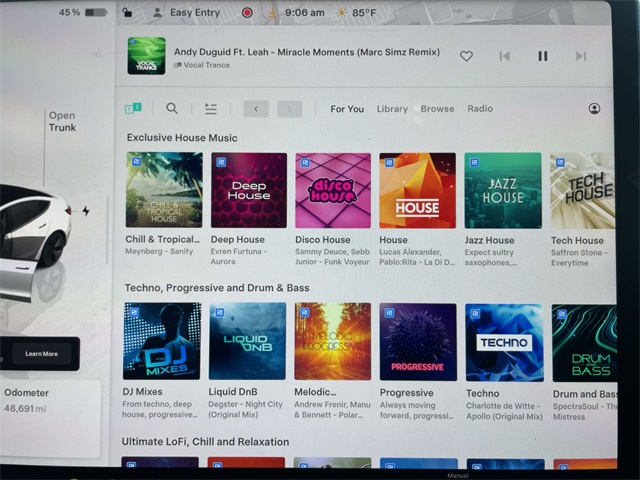
Task: Play the Disco House channel
Action: [333, 190]
